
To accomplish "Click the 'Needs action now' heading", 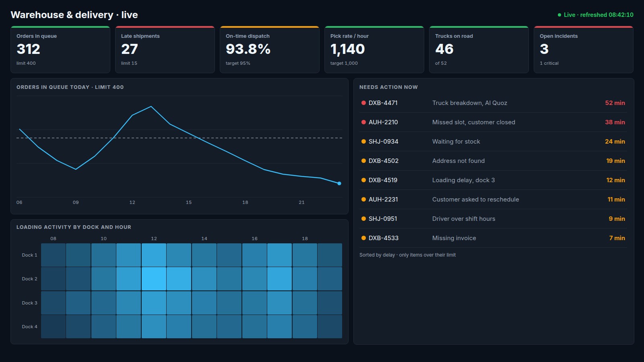I will 388,87.
